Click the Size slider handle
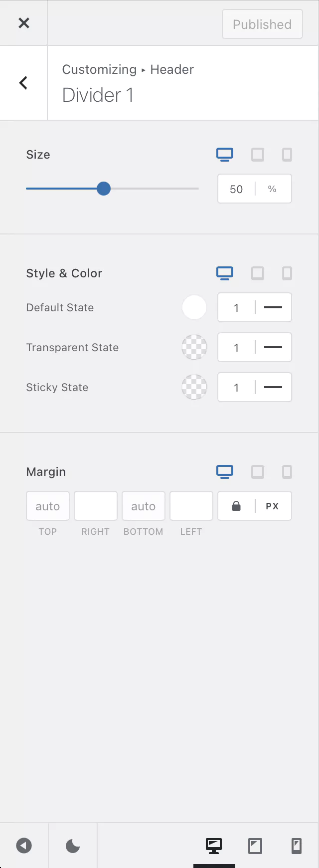This screenshot has height=868, width=319. pos(104,189)
